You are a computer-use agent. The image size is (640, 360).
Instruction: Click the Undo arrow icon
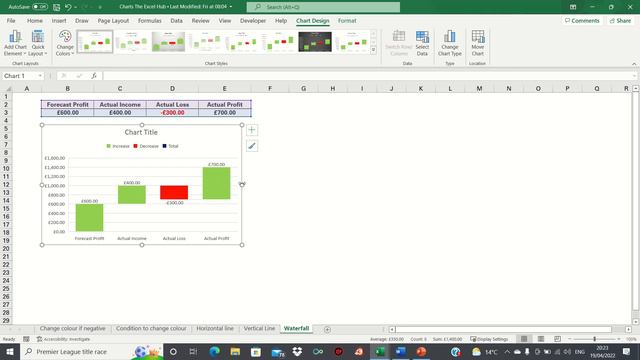tap(68, 7)
